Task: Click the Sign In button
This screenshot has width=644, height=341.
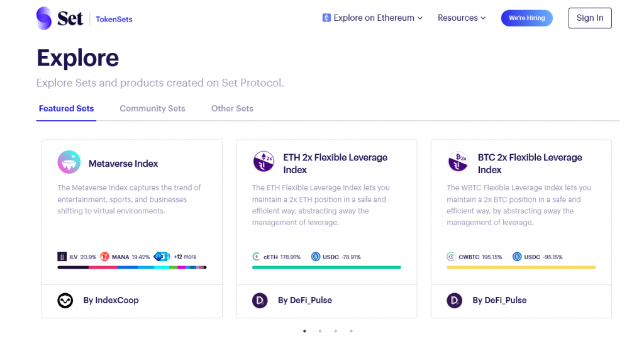Action: tap(590, 18)
